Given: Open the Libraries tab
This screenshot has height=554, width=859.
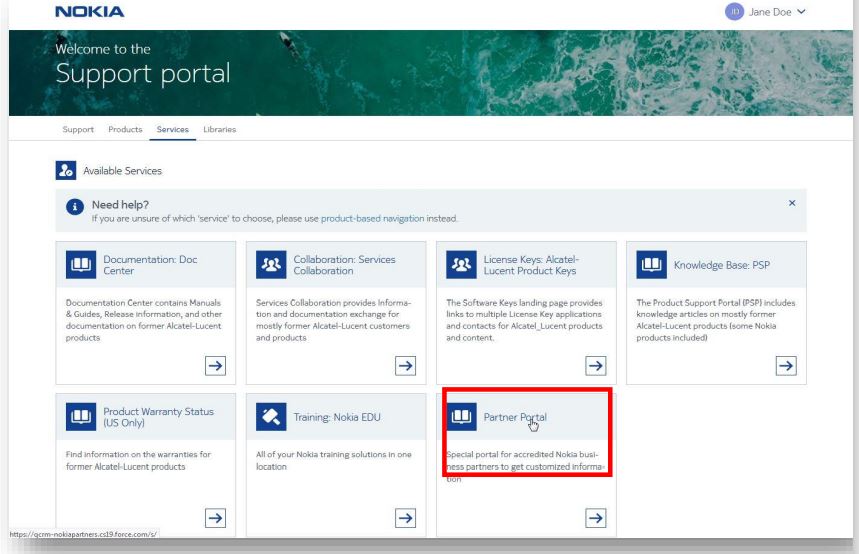Looking at the screenshot, I should pyautogui.click(x=219, y=129).
